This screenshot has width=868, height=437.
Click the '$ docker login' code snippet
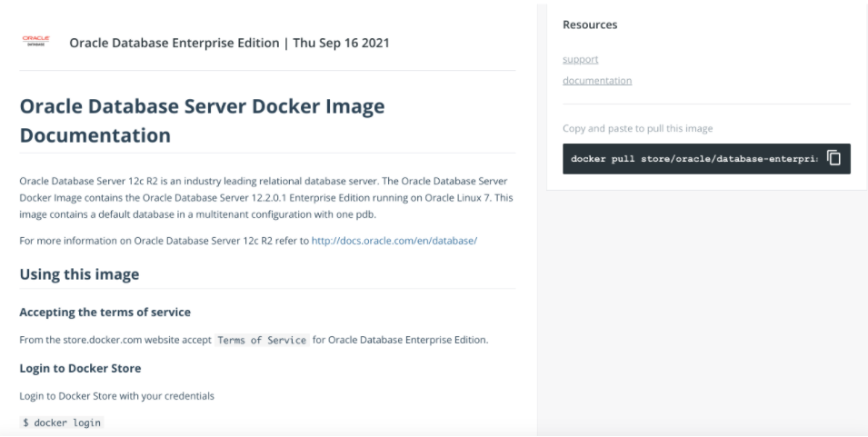click(x=62, y=422)
